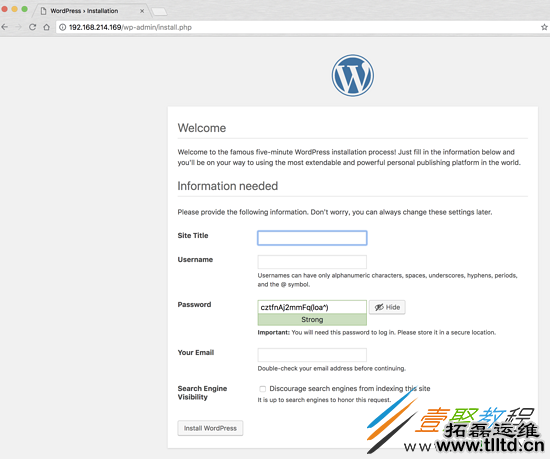The width and height of the screenshot is (550, 459).
Task: Check Discourage search engines checkbox
Action: 262,389
